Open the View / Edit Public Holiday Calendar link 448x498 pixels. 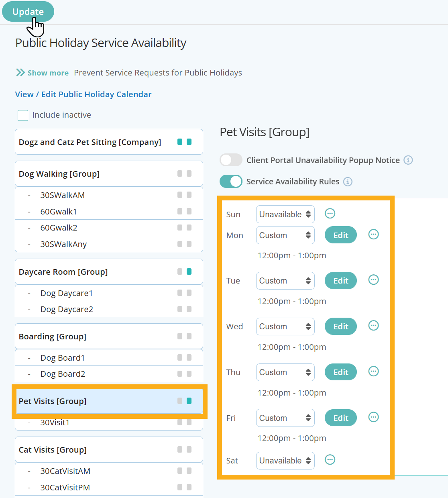[83, 94]
